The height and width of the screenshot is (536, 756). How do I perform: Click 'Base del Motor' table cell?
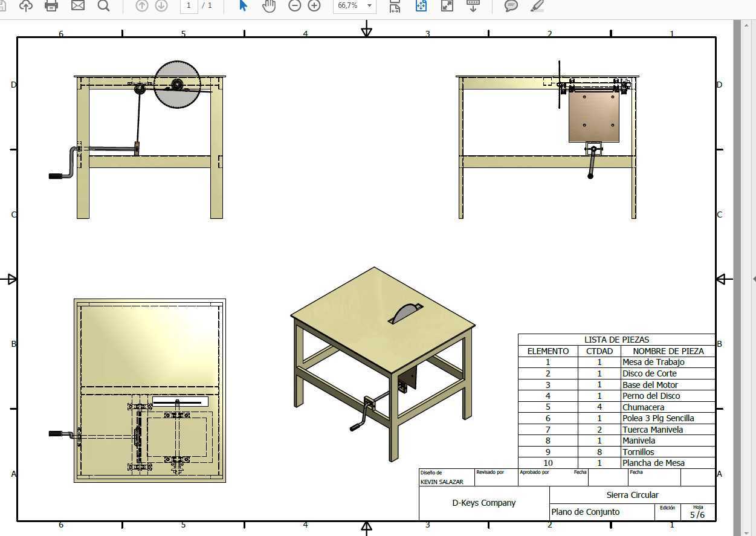click(x=650, y=385)
